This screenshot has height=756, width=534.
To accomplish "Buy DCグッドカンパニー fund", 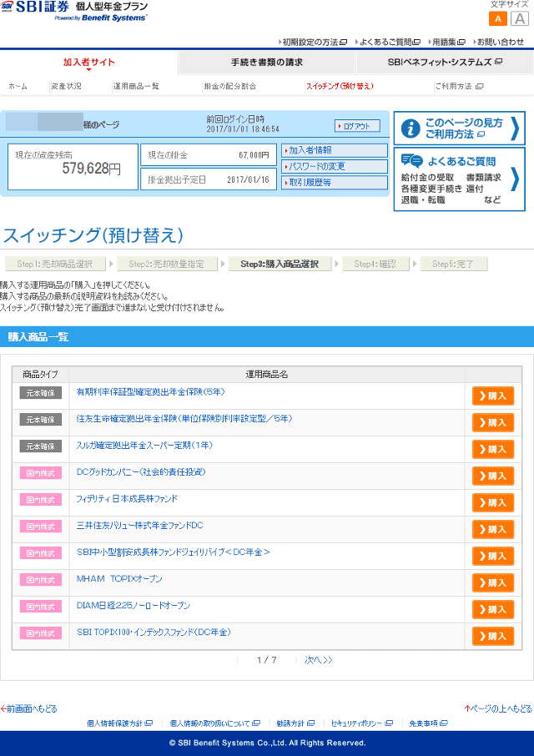I will tap(493, 476).
